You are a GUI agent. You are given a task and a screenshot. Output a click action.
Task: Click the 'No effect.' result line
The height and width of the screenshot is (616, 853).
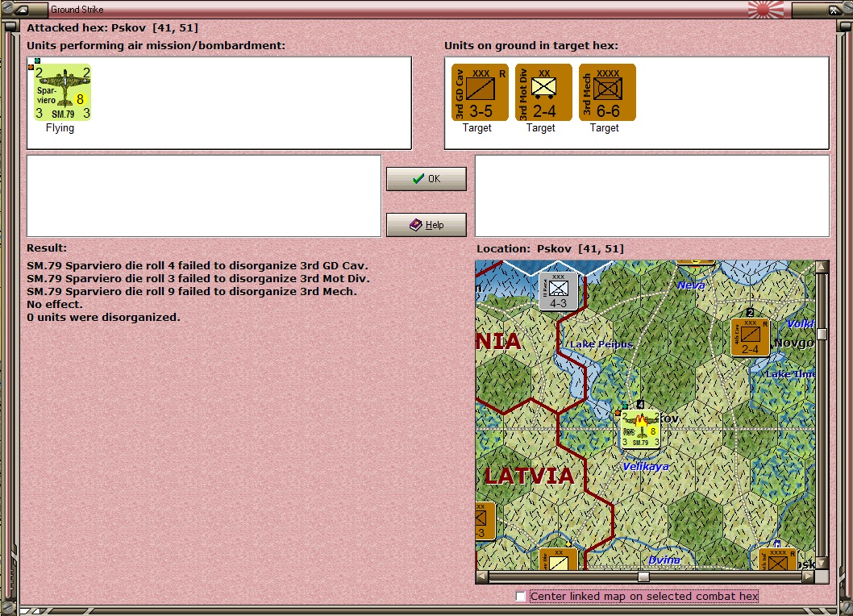[x=54, y=304]
